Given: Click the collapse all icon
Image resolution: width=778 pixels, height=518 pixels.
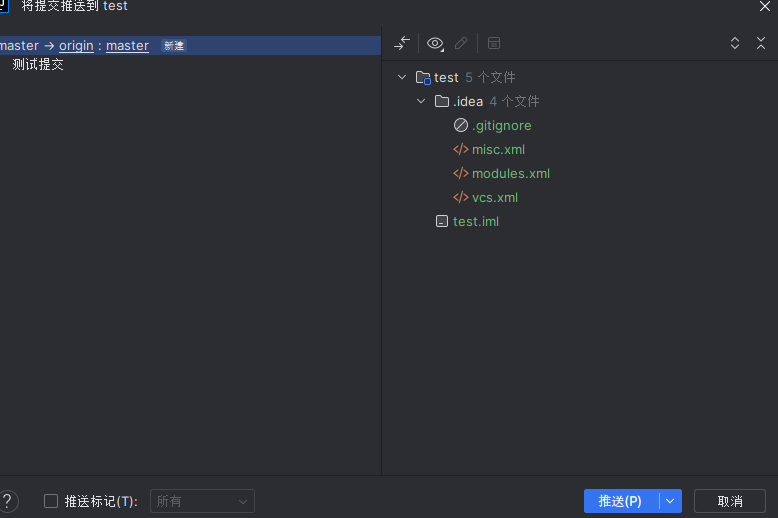Looking at the screenshot, I should click(761, 43).
